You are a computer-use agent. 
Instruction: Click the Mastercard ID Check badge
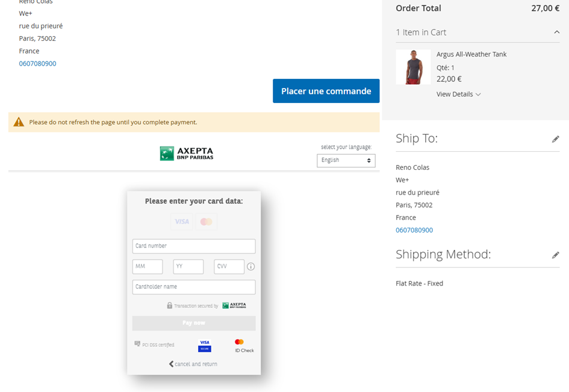click(243, 345)
